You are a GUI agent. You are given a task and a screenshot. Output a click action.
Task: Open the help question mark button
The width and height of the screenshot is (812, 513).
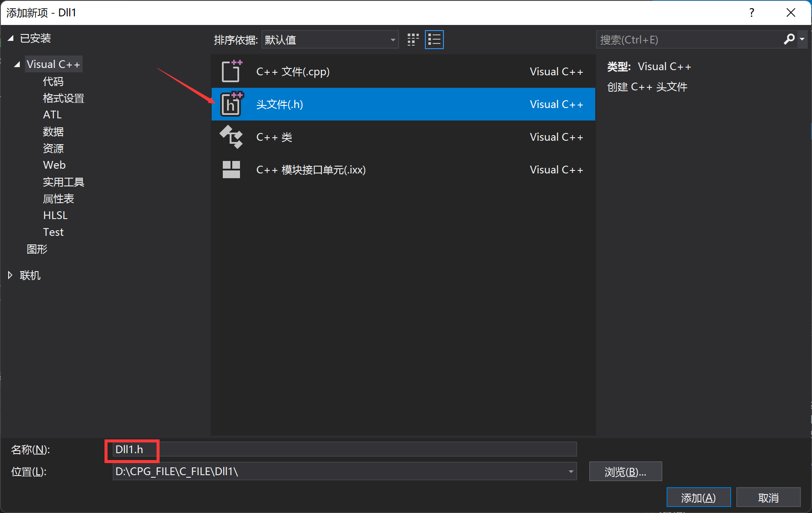[x=752, y=12]
